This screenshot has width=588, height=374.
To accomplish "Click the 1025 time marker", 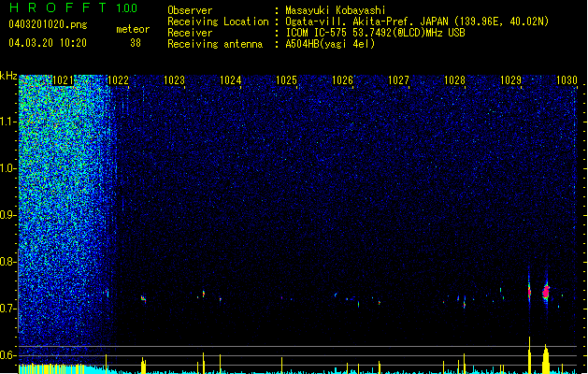I will point(286,80).
